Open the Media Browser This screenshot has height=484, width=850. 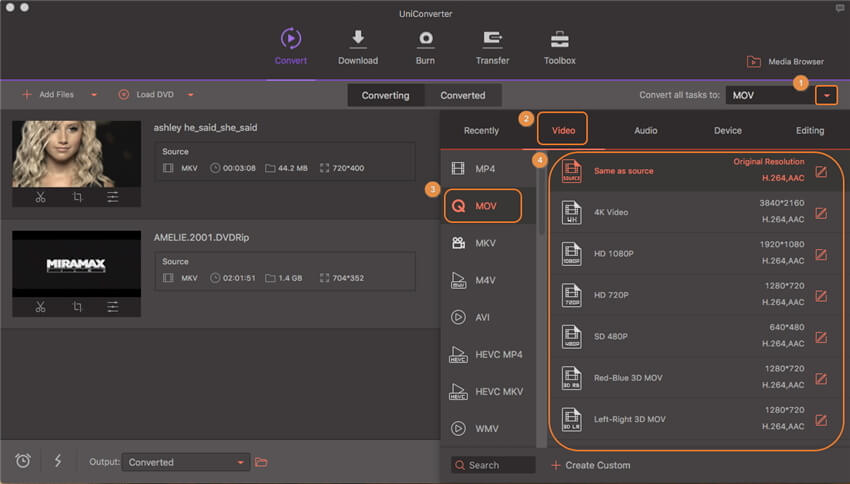[x=785, y=62]
